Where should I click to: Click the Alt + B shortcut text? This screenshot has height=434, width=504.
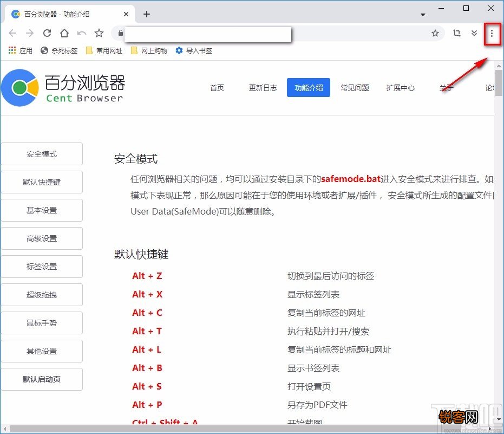[x=147, y=368]
